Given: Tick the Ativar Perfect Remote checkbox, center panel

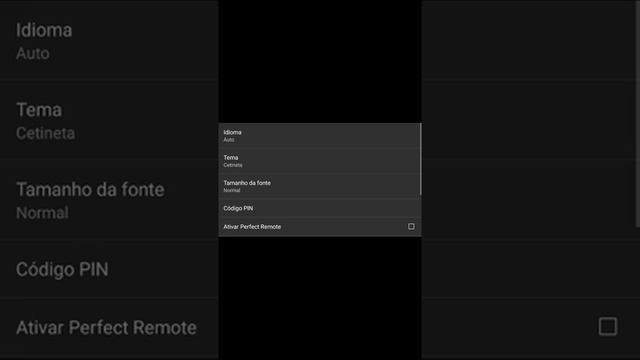Looking at the screenshot, I should [x=411, y=227].
